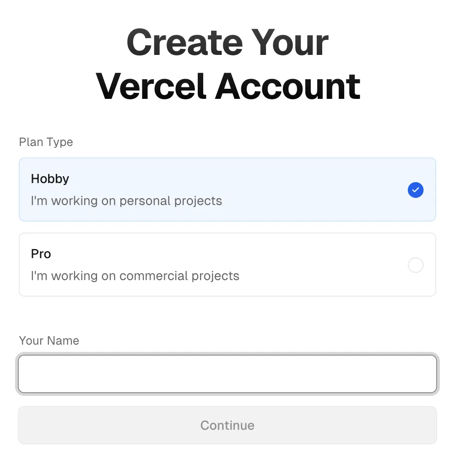Image resolution: width=476 pixels, height=465 pixels.
Task: Focus the Your Name text field
Action: click(227, 374)
